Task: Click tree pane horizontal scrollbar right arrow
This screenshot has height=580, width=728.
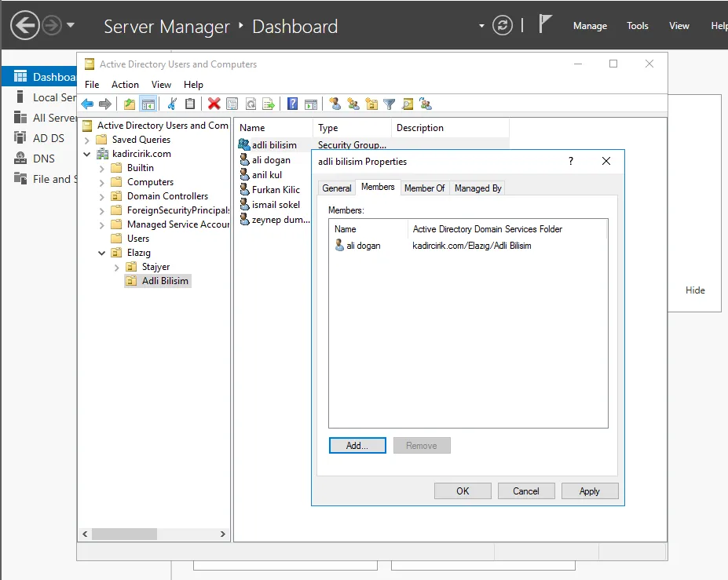Action: pos(222,534)
